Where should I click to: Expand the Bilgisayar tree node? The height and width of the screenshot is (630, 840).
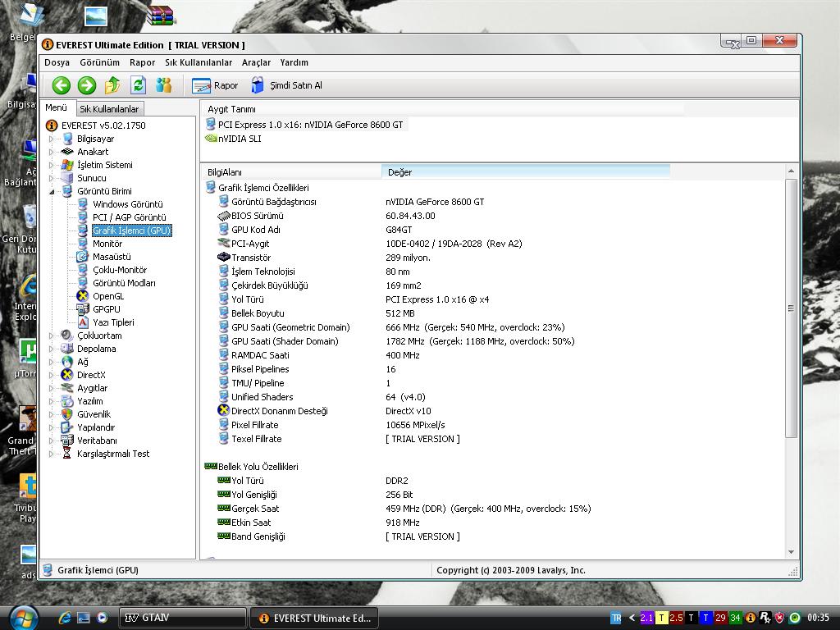pyautogui.click(x=52, y=139)
